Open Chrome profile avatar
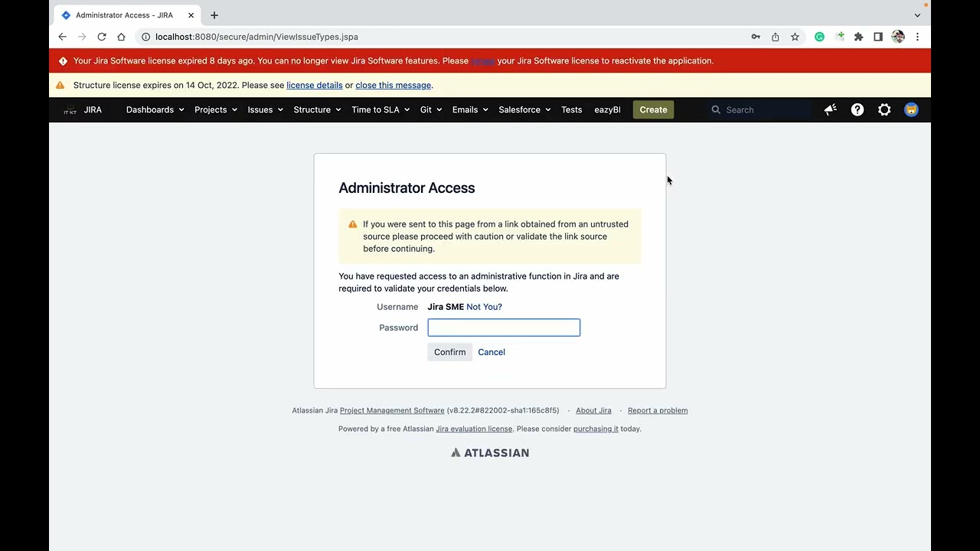Viewport: 980px width, 551px height. click(x=898, y=37)
